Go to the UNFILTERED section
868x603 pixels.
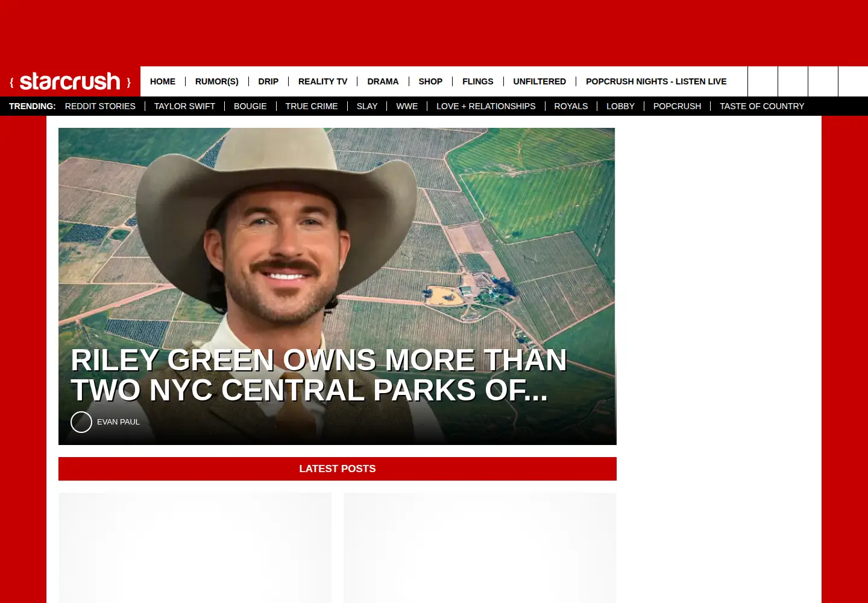pyautogui.click(x=539, y=81)
